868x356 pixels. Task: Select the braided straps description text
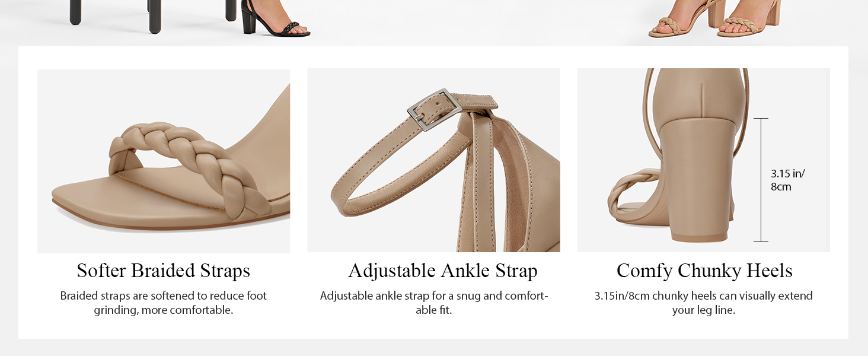tap(164, 303)
